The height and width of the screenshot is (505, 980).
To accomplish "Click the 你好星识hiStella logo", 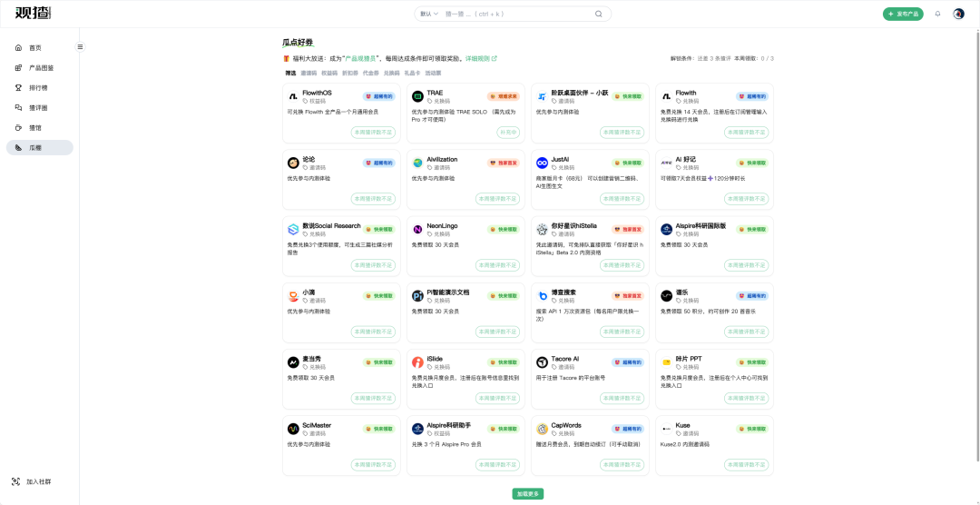I will 542,230.
